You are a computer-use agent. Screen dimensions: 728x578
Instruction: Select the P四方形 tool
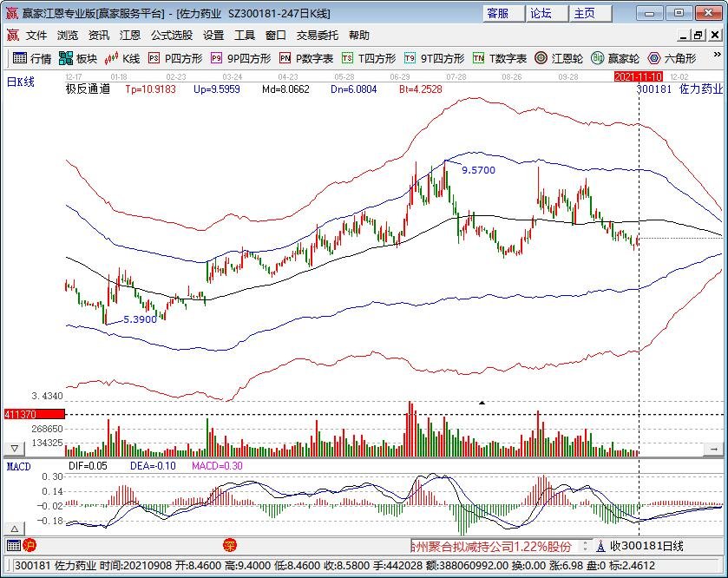point(175,58)
